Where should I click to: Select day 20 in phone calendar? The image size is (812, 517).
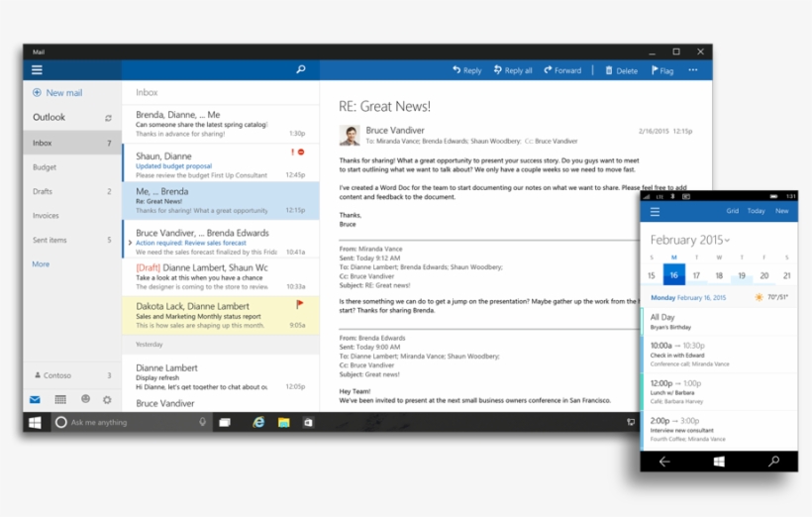(763, 275)
